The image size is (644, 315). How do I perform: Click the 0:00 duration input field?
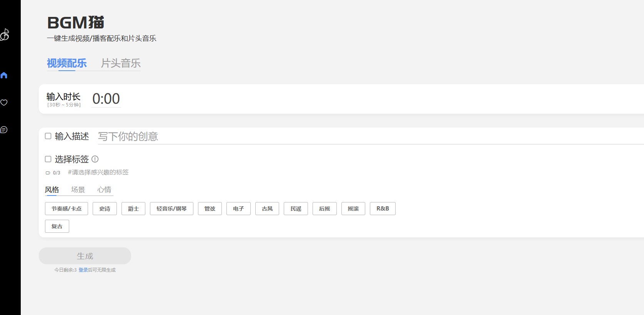pos(106,99)
